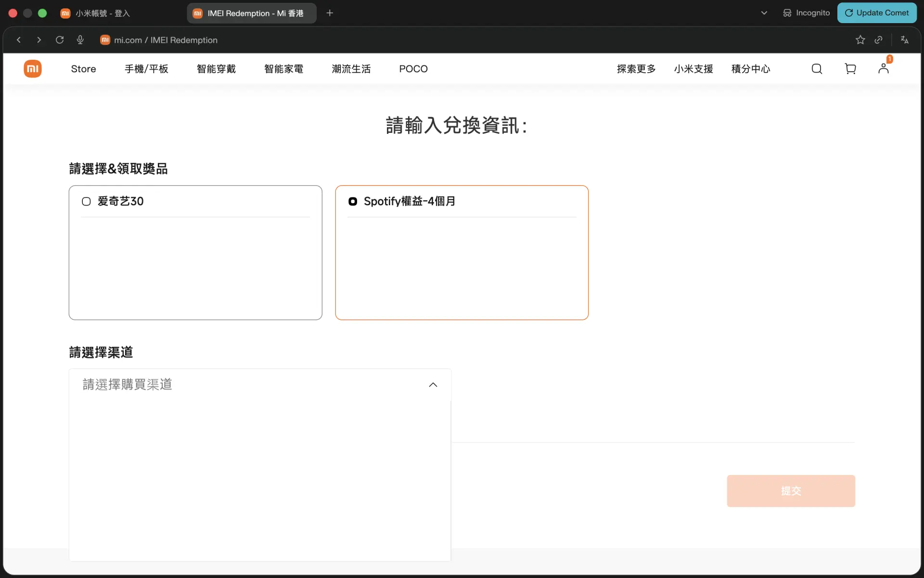Click the Update Comet button

[x=877, y=13]
